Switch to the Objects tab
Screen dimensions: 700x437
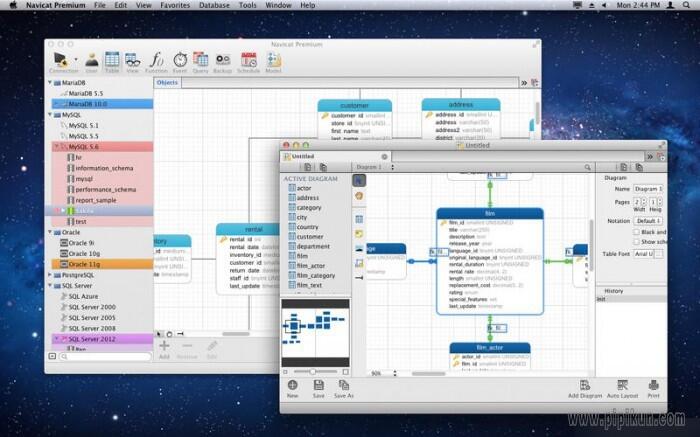pyautogui.click(x=167, y=83)
